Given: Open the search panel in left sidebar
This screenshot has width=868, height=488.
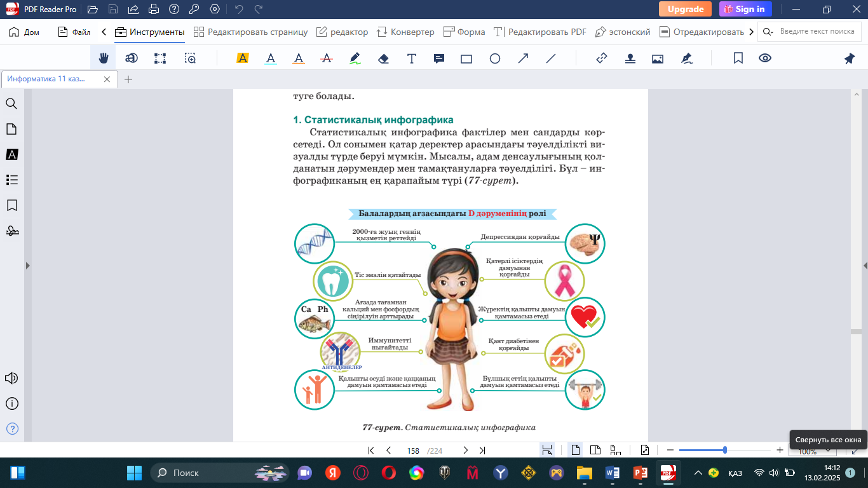Looking at the screenshot, I should [11, 104].
